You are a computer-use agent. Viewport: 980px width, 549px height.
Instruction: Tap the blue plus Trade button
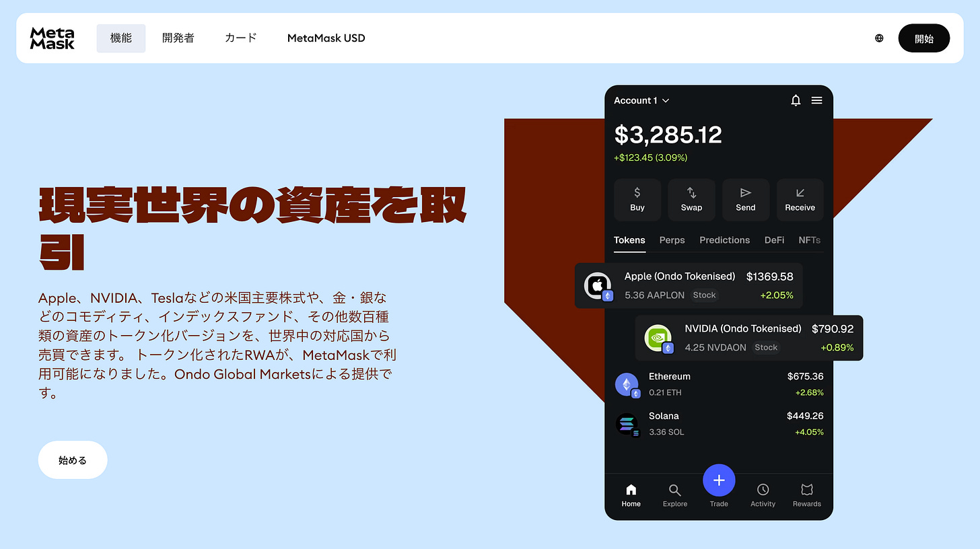719,480
